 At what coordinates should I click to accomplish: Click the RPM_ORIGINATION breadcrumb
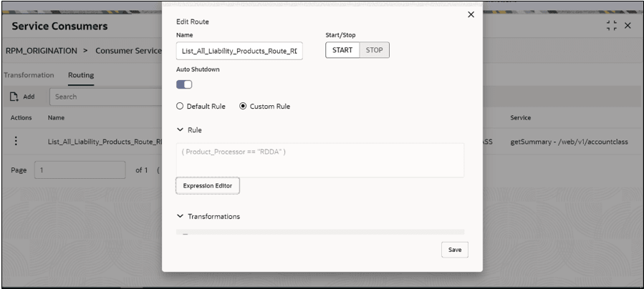click(x=41, y=51)
